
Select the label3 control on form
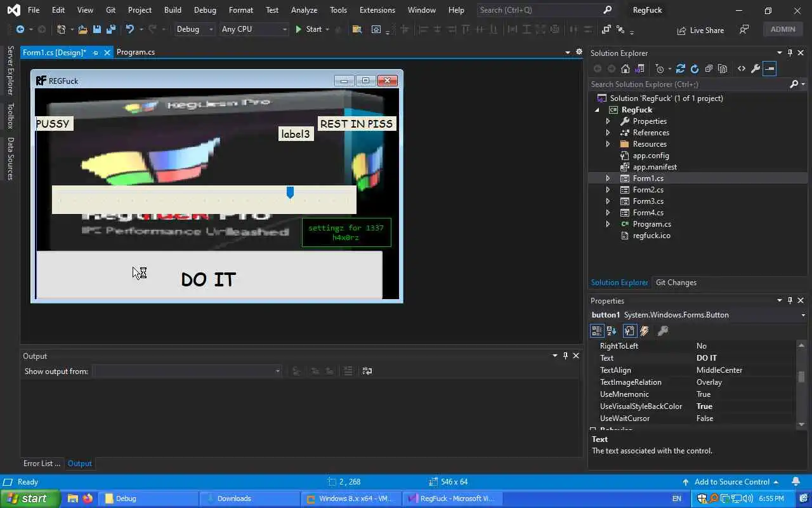296,134
